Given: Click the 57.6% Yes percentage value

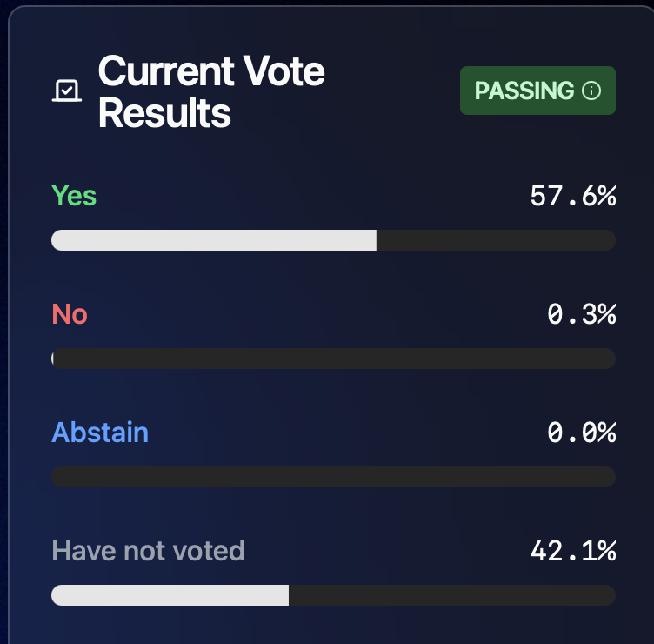Looking at the screenshot, I should coord(572,196).
